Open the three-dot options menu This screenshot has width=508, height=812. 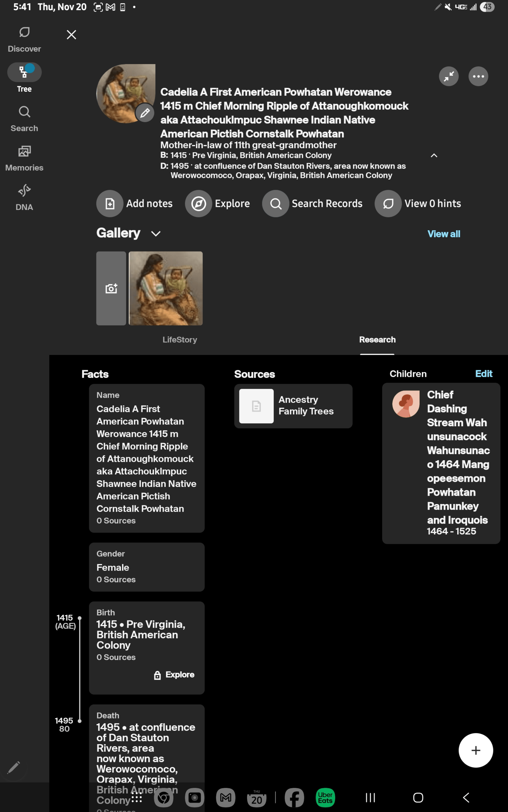pos(478,76)
